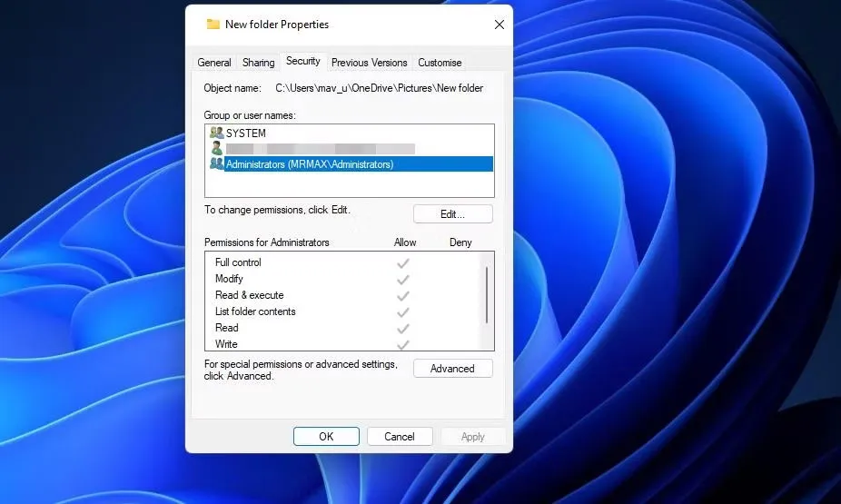The height and width of the screenshot is (504, 841).
Task: Select the Security tab
Action: coord(303,61)
